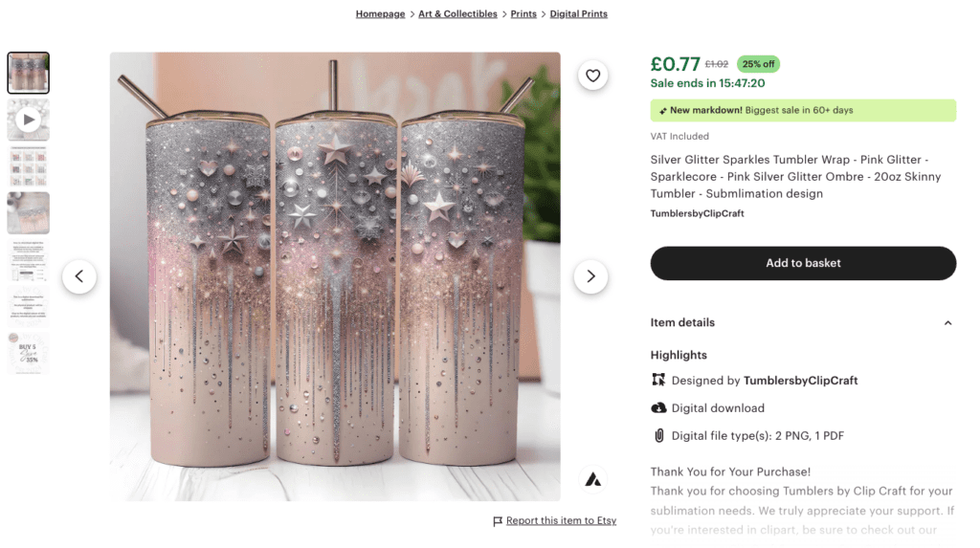The image size is (980, 548).
Task: Add the tumbler wrap to basket
Action: click(803, 263)
